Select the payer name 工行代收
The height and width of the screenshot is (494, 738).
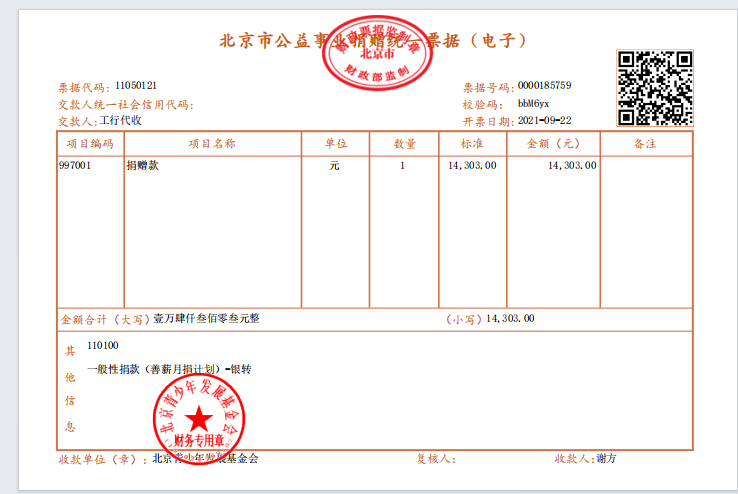(120, 120)
